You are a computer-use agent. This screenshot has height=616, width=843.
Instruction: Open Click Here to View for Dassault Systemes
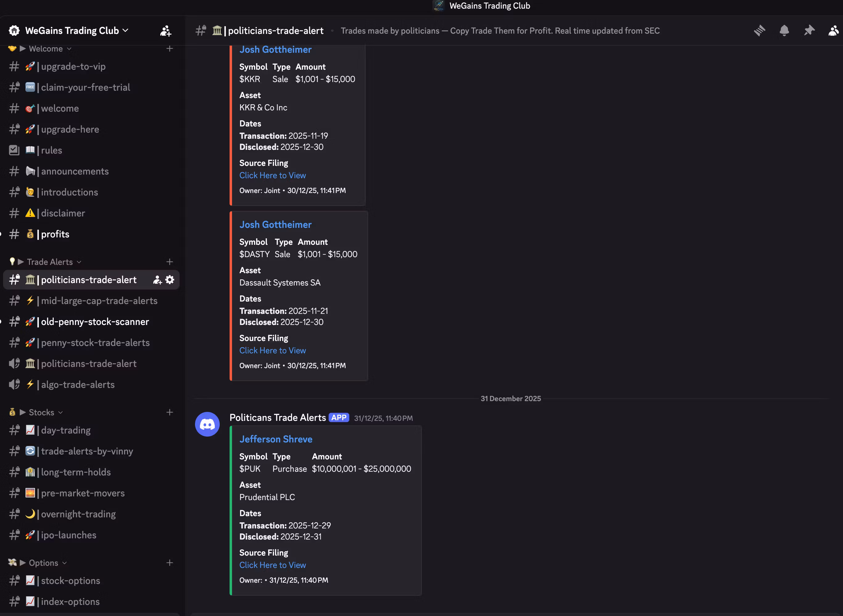pyautogui.click(x=272, y=351)
